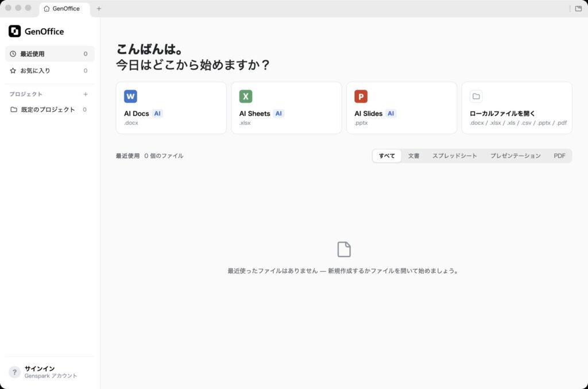The width and height of the screenshot is (588, 389).
Task: Toggle the window layout icon at top right
Action: (578, 8)
